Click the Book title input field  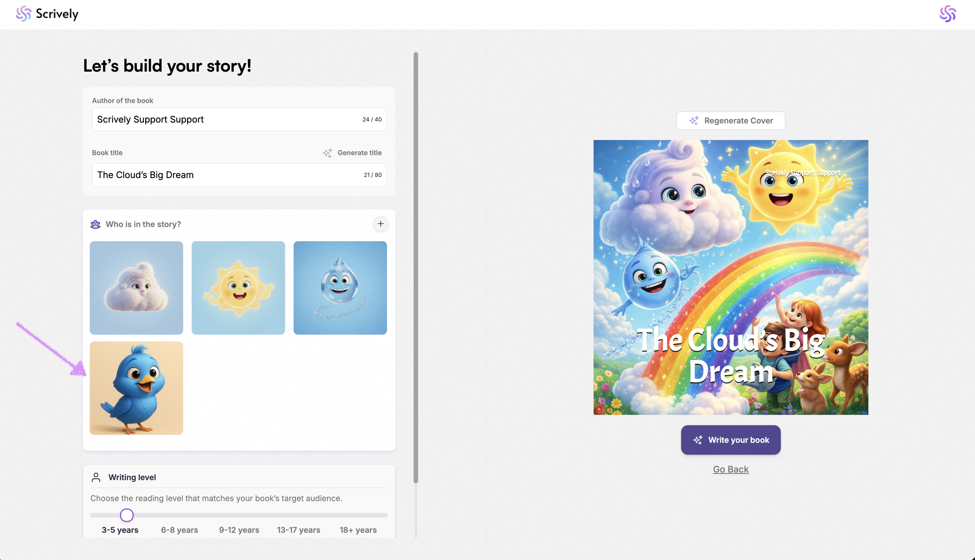click(227, 175)
